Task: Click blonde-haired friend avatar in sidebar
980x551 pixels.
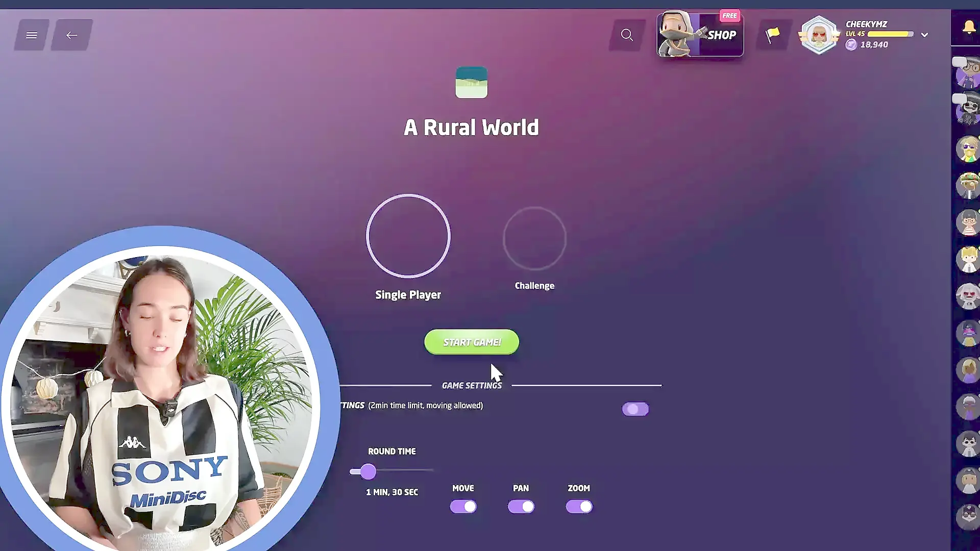Action: pos(968,259)
